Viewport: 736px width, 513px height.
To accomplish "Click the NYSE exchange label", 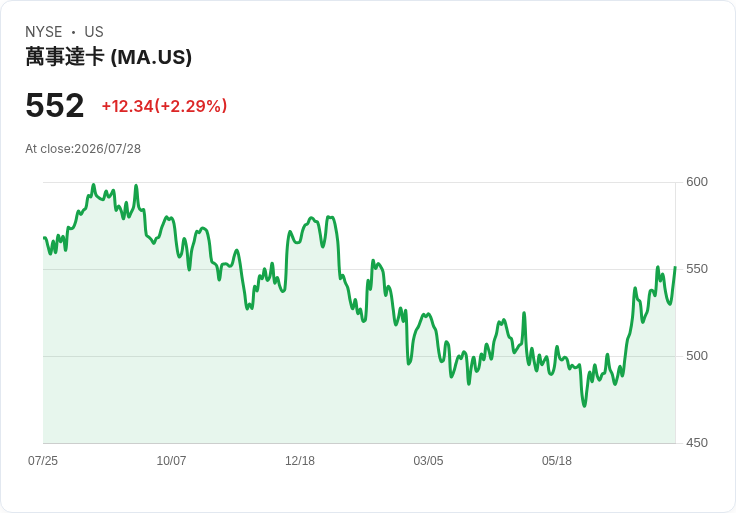I will tap(44, 32).
